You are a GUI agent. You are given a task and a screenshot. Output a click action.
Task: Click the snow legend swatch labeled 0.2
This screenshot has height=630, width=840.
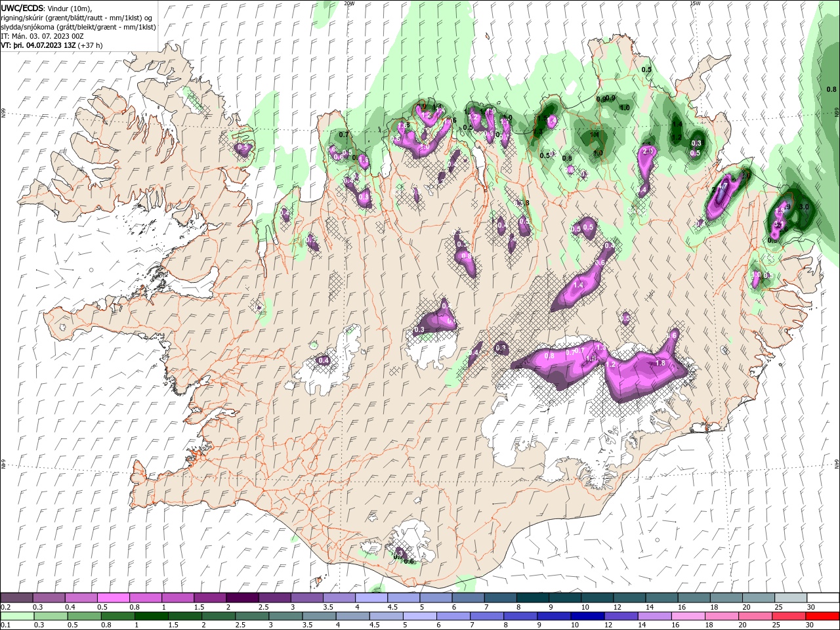click(17, 597)
